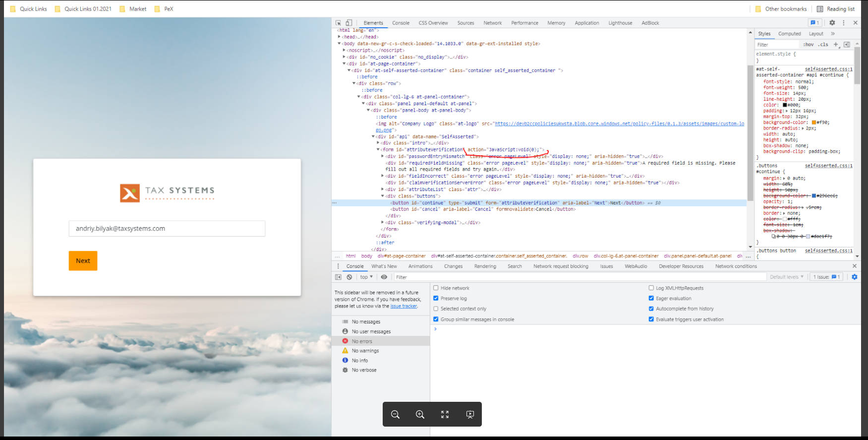Open the Default levels dropdown
Screen dimensions: 868x440
pyautogui.click(x=787, y=277)
